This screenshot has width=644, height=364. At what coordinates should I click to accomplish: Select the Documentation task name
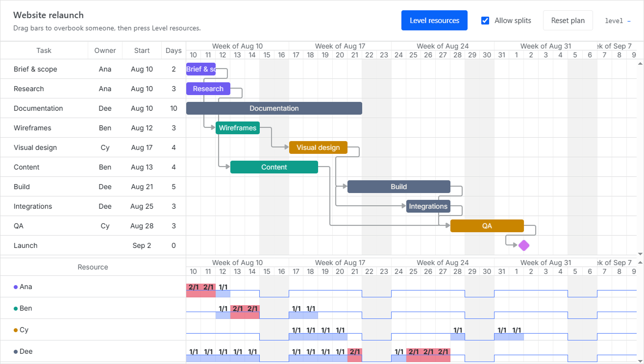(x=38, y=108)
